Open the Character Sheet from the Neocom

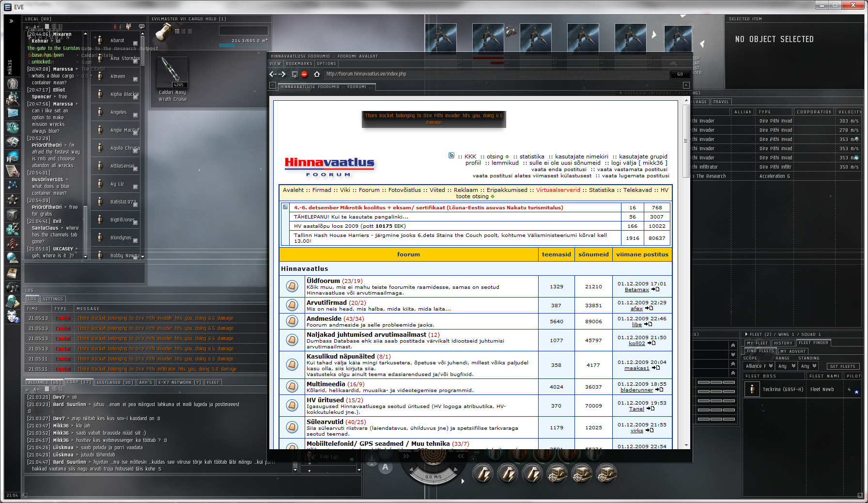(x=13, y=84)
